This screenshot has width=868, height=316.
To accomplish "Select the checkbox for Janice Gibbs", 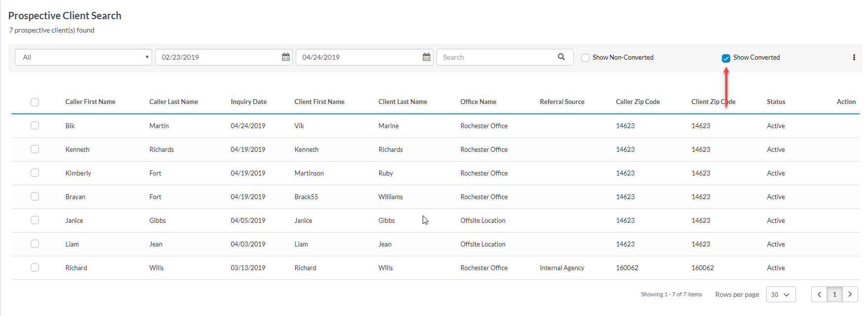I will click(x=35, y=220).
